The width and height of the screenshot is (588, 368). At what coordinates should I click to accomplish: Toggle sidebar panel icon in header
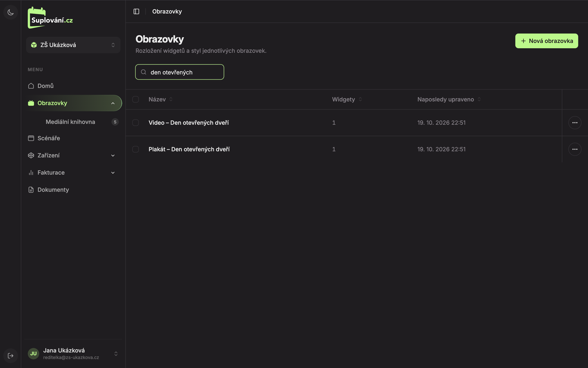pyautogui.click(x=136, y=11)
